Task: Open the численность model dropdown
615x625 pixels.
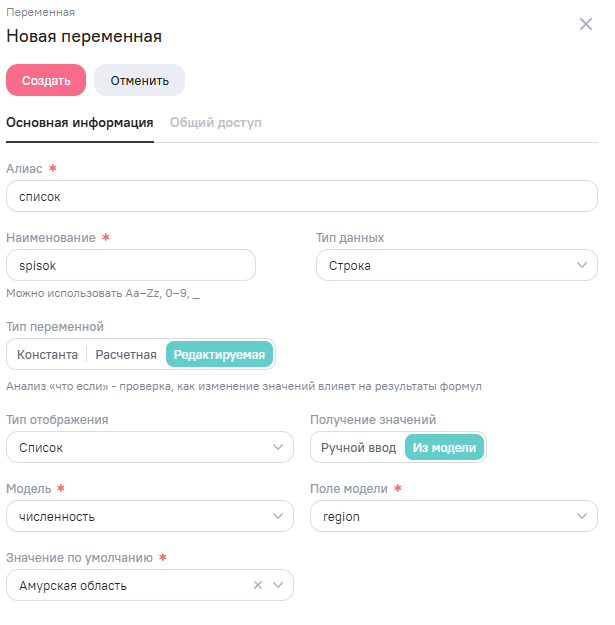Action: tap(140, 516)
